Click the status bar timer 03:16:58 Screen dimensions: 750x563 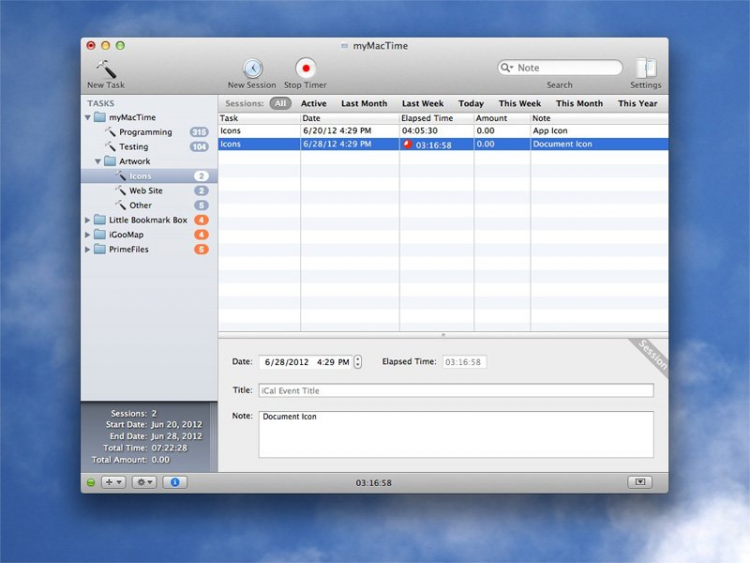374,483
